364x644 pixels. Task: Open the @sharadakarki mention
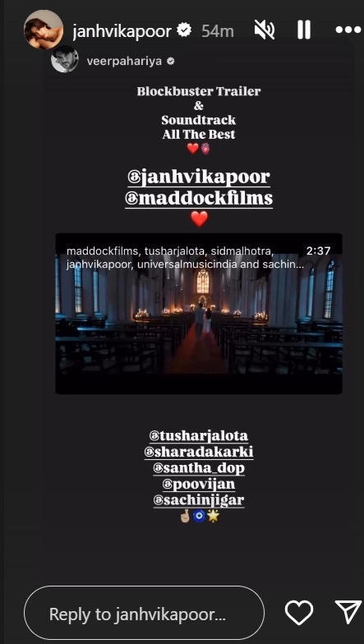pos(199,452)
